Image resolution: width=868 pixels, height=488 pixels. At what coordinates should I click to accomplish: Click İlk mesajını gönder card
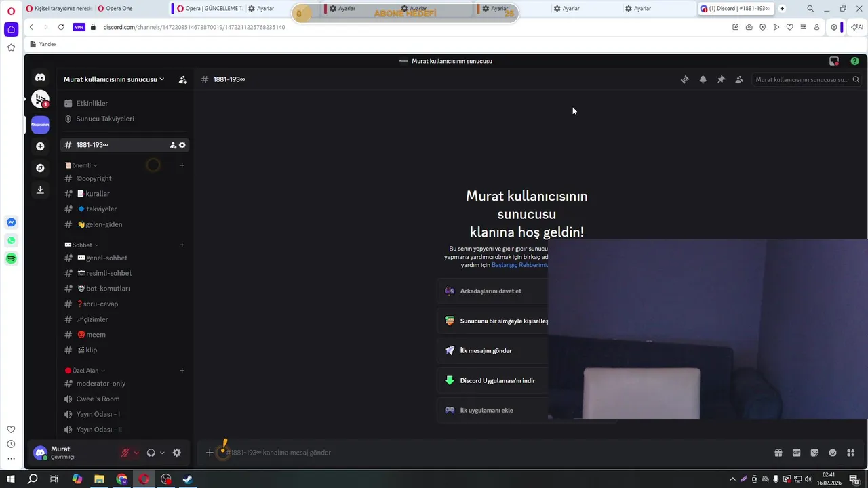pos(493,351)
